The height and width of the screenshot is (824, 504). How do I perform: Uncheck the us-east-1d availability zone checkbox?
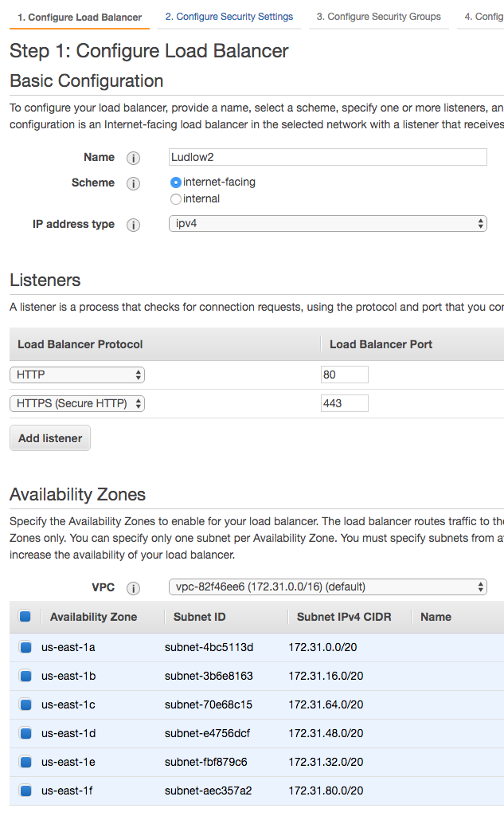coord(25,734)
